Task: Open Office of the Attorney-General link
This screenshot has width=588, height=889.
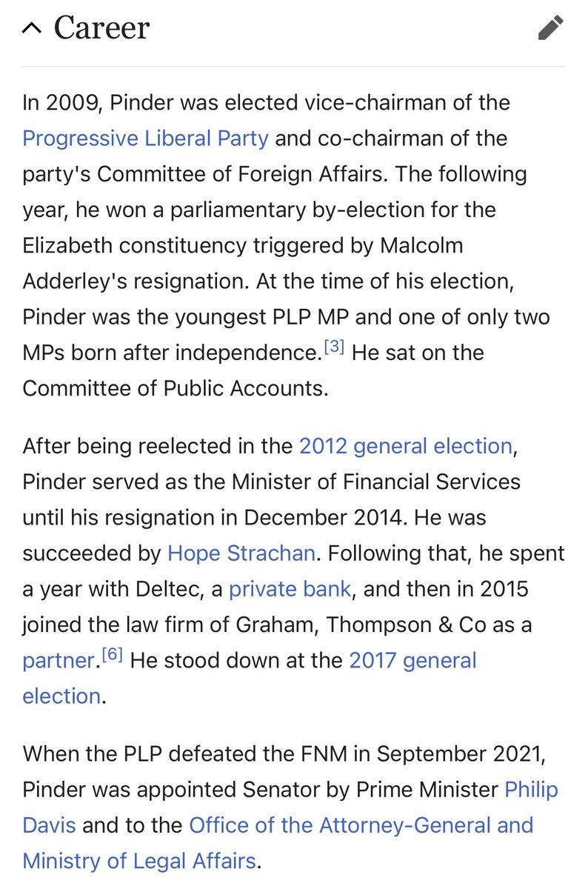Action: point(361,825)
